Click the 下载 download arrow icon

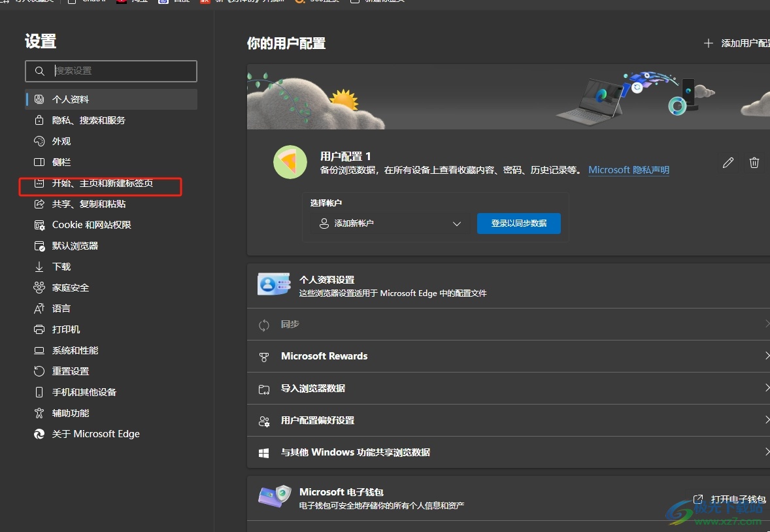tap(39, 267)
